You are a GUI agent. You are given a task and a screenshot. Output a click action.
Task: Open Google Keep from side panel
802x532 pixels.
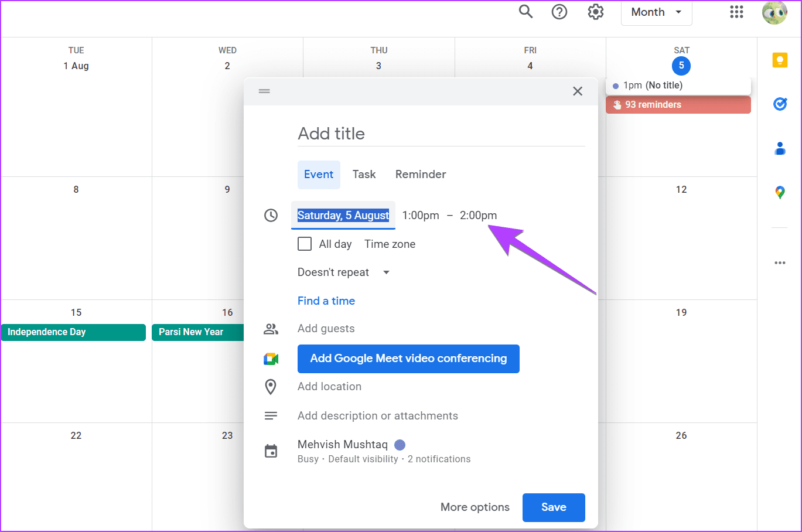point(780,60)
